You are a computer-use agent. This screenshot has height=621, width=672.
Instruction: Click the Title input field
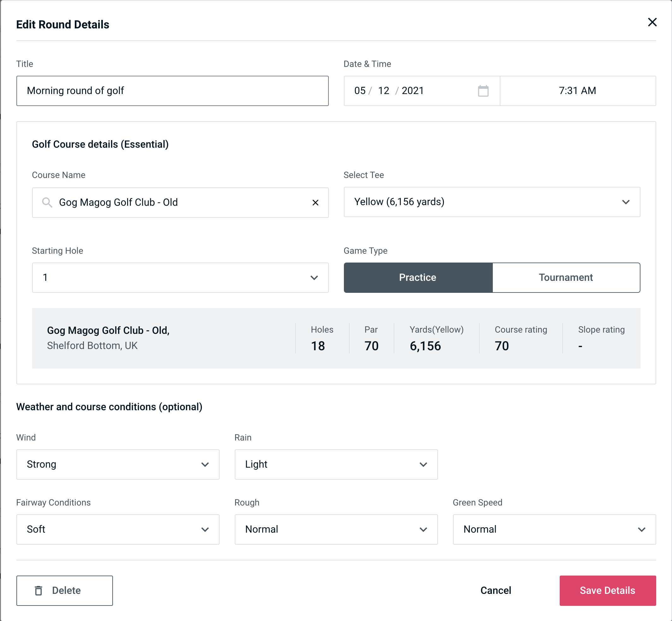click(172, 91)
